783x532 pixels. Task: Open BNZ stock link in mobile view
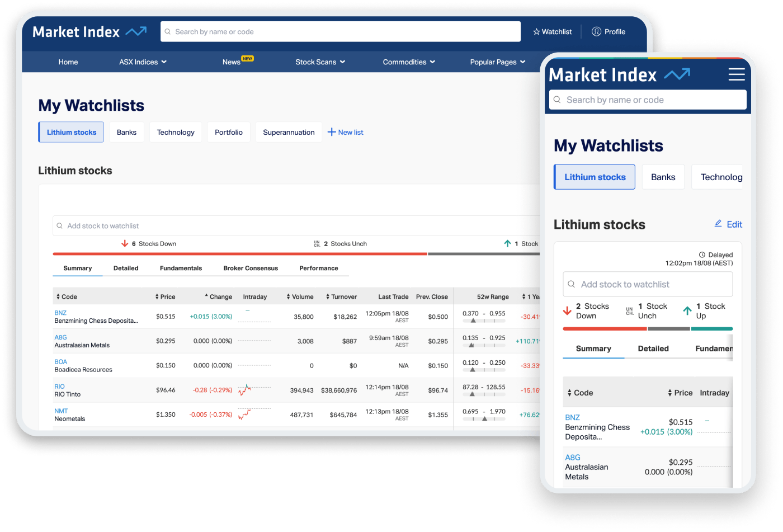(572, 417)
